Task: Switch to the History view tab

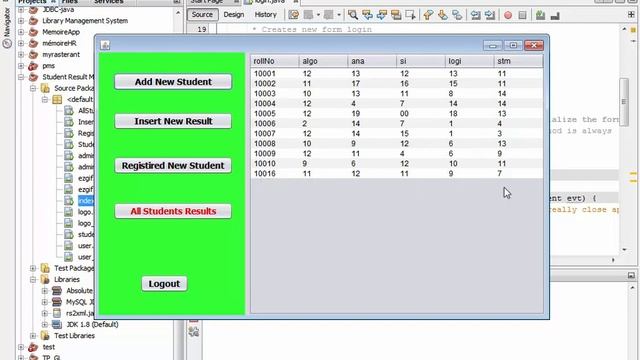Action: tap(266, 15)
